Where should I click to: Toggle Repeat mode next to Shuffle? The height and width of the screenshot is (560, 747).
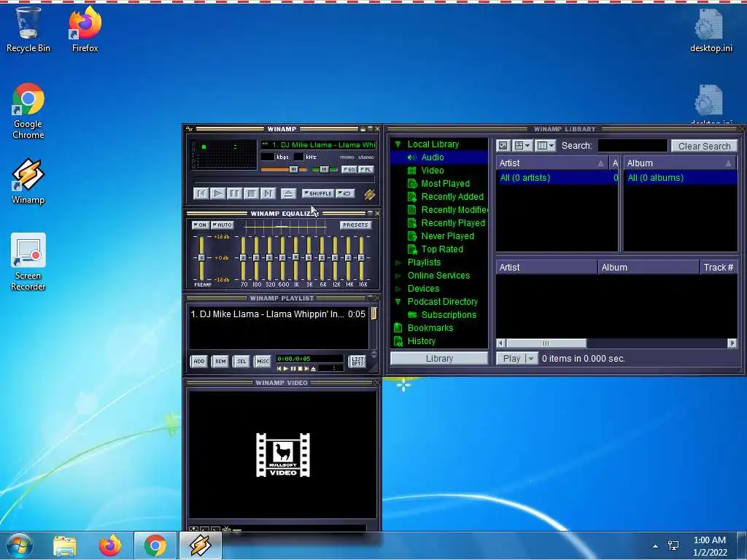pyautogui.click(x=345, y=193)
